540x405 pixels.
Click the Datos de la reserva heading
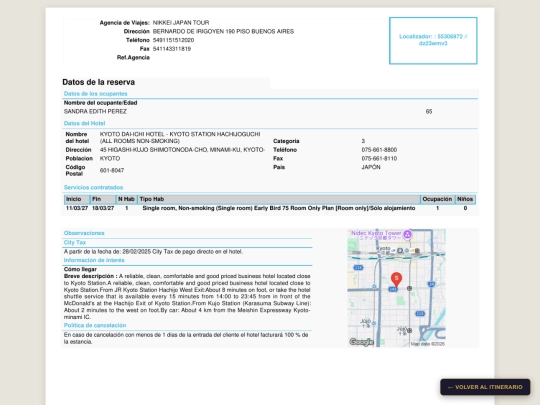(98, 82)
